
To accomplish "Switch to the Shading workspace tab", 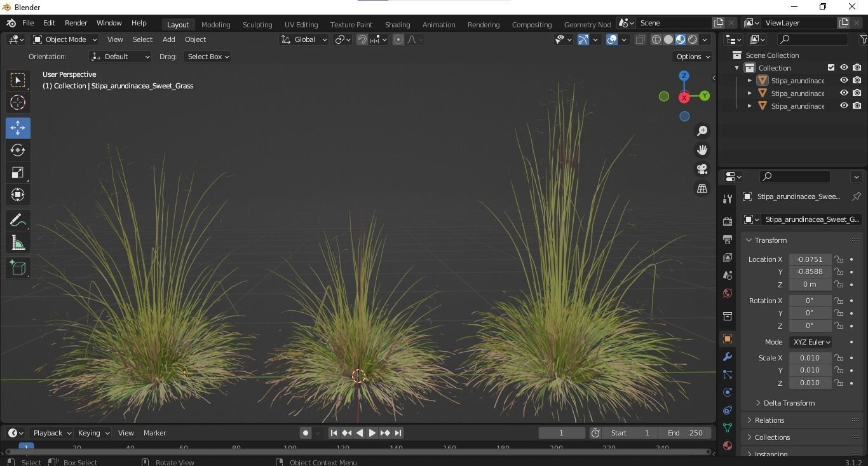I will coord(397,24).
